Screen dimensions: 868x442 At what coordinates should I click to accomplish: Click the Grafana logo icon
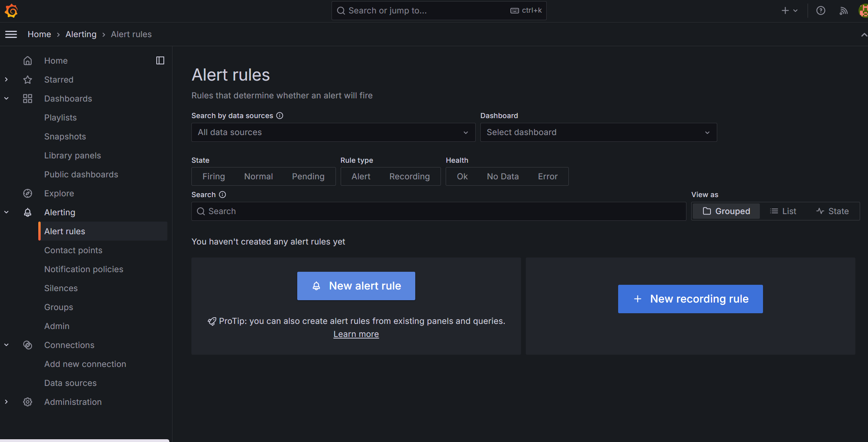tap(11, 11)
